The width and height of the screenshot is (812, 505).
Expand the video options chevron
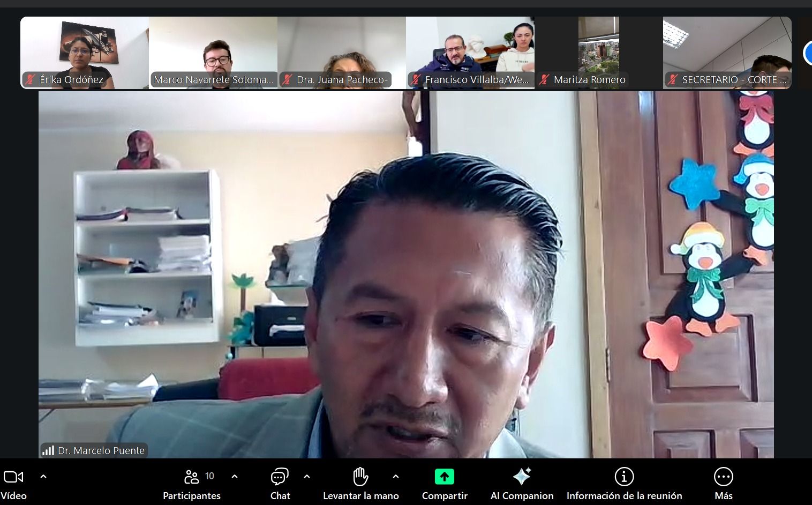43,476
